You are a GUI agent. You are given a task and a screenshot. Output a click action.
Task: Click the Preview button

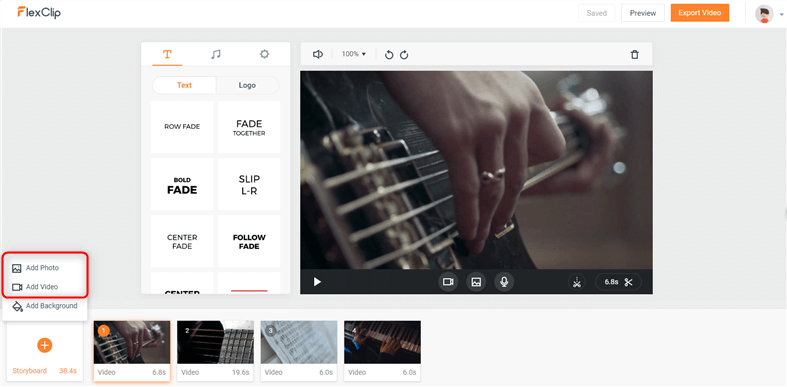pyautogui.click(x=643, y=13)
